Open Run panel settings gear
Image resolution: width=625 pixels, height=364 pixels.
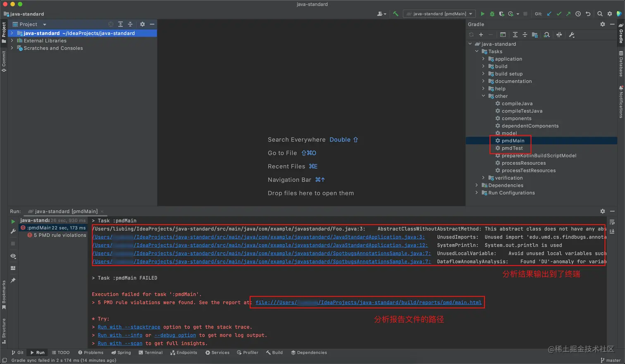point(603,211)
